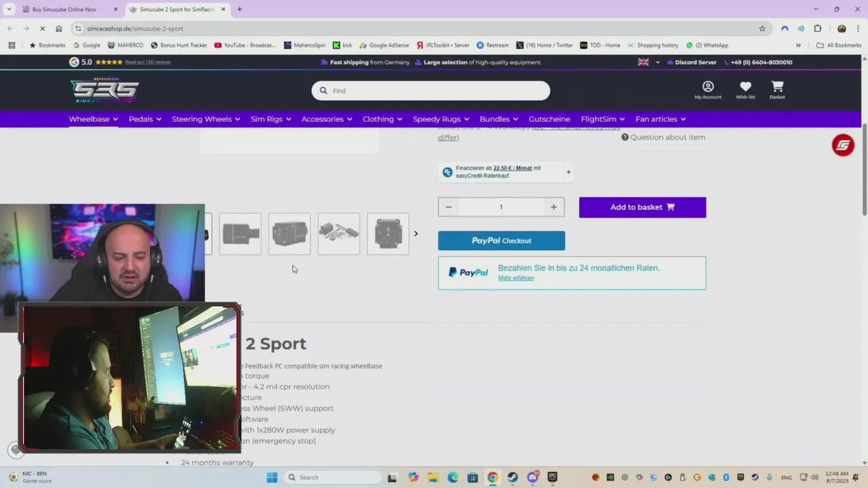Click the PayPal Checkout button

point(501,241)
